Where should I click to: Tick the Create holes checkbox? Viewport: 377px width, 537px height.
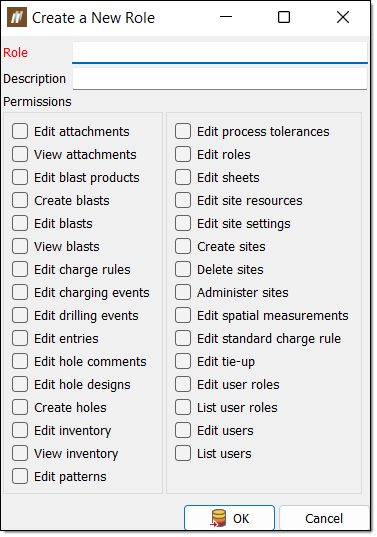point(20,408)
